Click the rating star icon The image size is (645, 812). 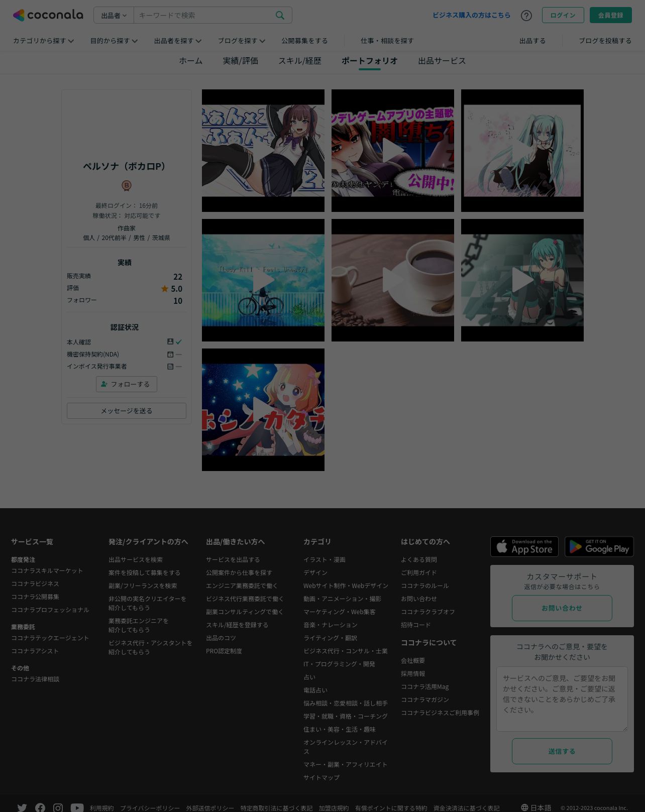click(165, 289)
